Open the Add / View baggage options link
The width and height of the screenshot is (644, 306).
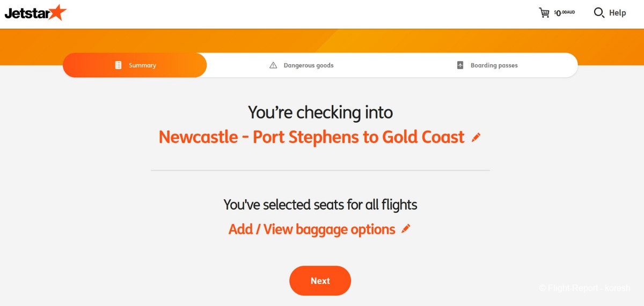click(312, 229)
